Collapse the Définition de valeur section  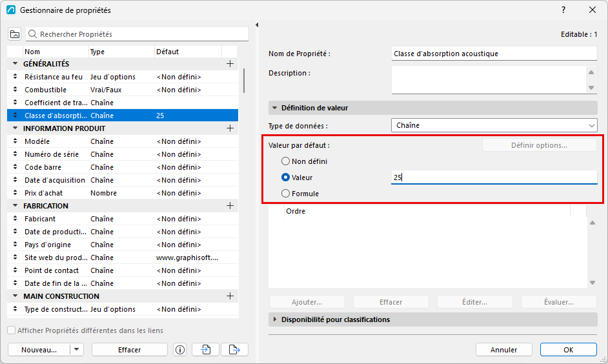pyautogui.click(x=274, y=108)
